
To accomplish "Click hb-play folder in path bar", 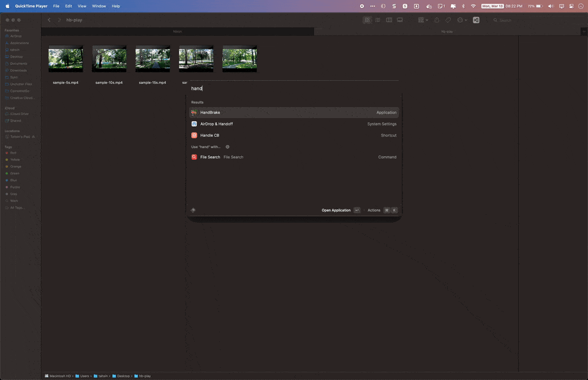I will pos(143,376).
